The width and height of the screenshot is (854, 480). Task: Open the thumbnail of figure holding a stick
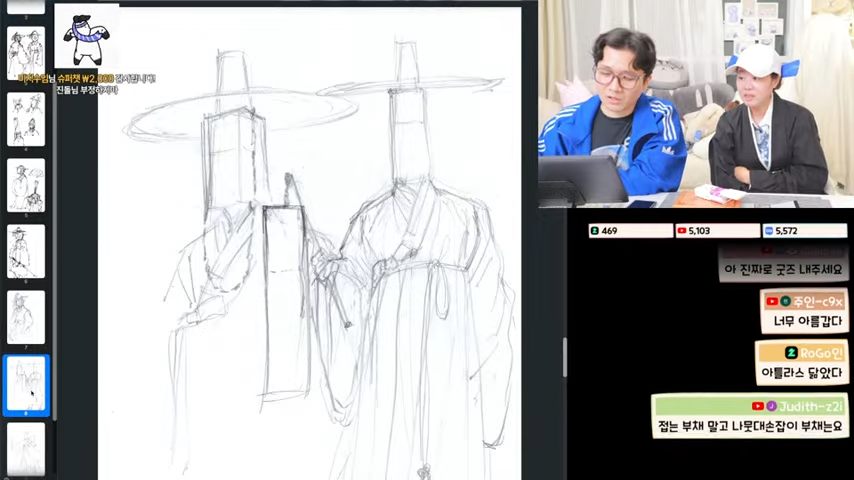point(26,252)
